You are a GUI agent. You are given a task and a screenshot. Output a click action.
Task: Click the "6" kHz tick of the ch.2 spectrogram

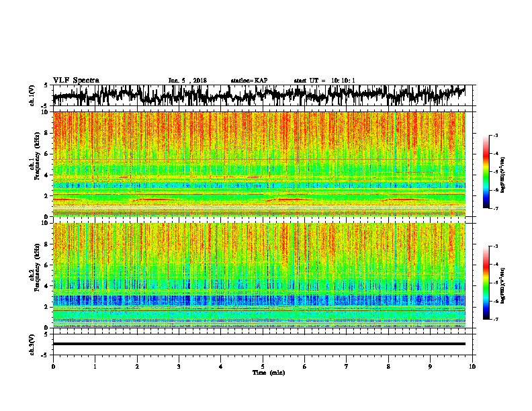48,265
